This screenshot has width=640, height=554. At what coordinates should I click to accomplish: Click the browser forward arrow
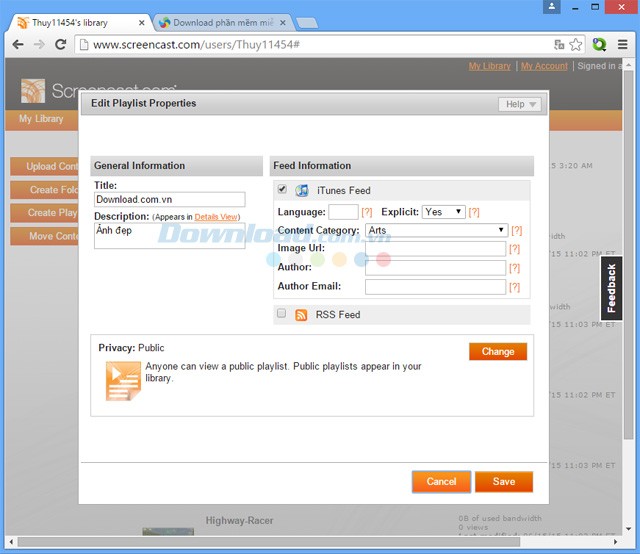39,44
